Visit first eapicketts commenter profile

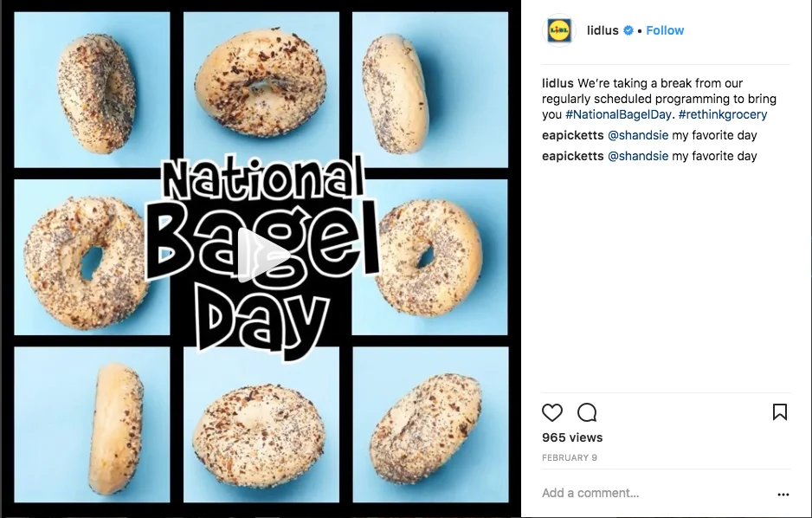pyautogui.click(x=572, y=135)
